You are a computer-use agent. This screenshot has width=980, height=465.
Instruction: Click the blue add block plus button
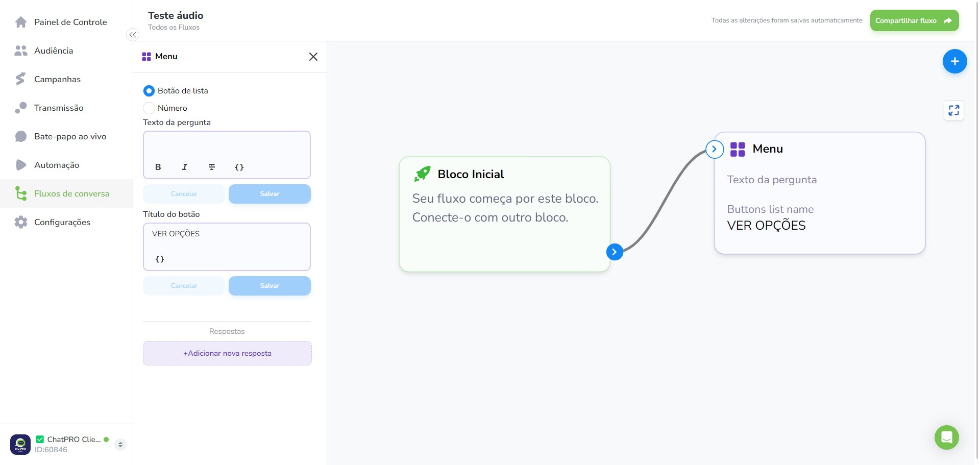(x=954, y=61)
